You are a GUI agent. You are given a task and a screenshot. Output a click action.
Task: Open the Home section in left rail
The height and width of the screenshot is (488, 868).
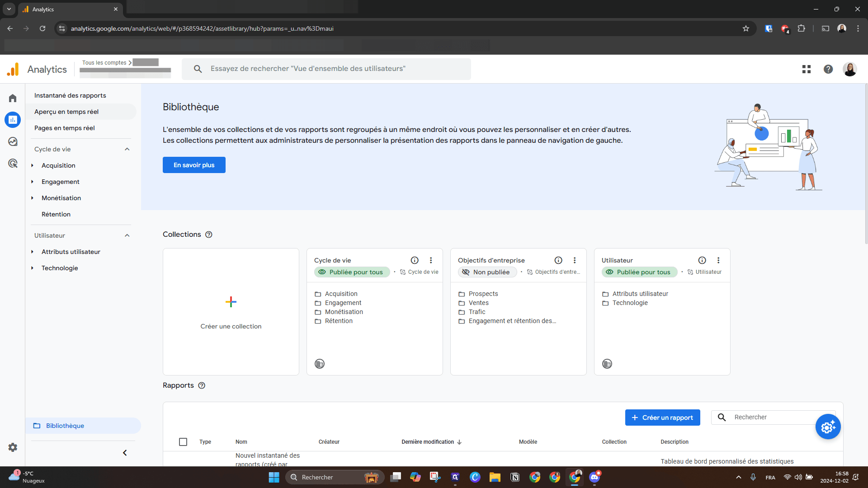tap(13, 98)
